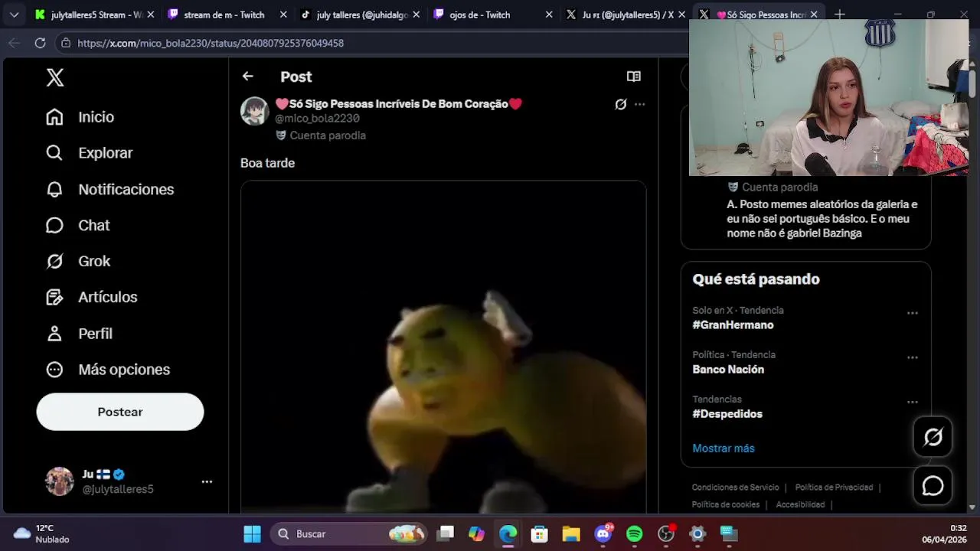The width and height of the screenshot is (980, 551).
Task: Open more options for #GranHermano trend
Action: pyautogui.click(x=912, y=313)
